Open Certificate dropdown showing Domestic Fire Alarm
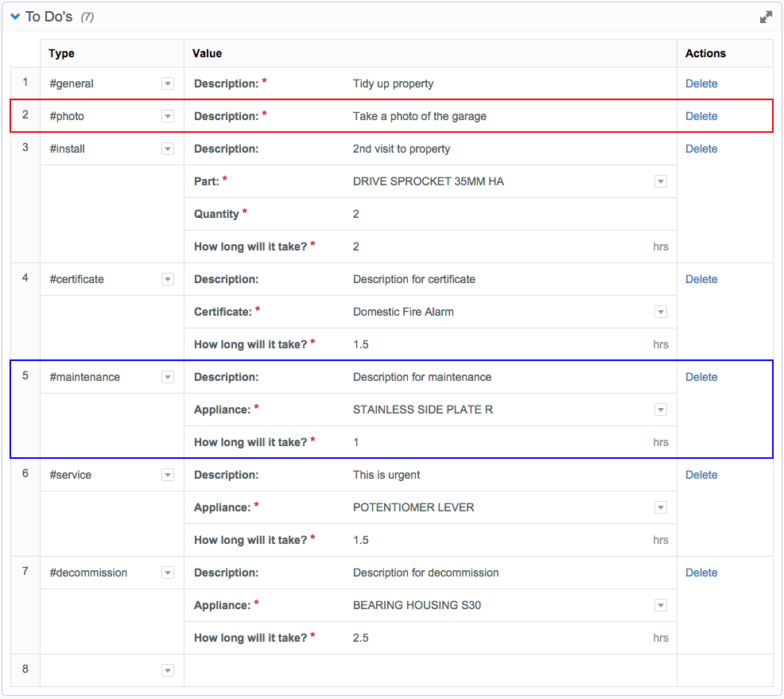 661,312
